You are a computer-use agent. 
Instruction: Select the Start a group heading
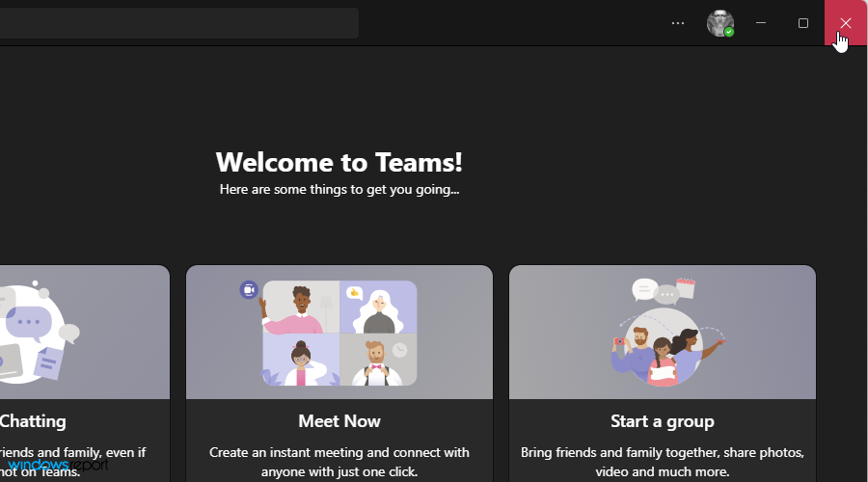[662, 421]
